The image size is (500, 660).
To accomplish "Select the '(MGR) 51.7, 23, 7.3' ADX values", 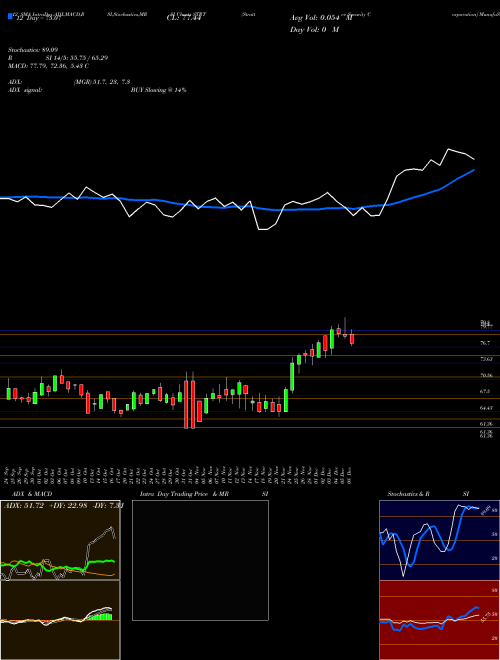I will (102, 82).
